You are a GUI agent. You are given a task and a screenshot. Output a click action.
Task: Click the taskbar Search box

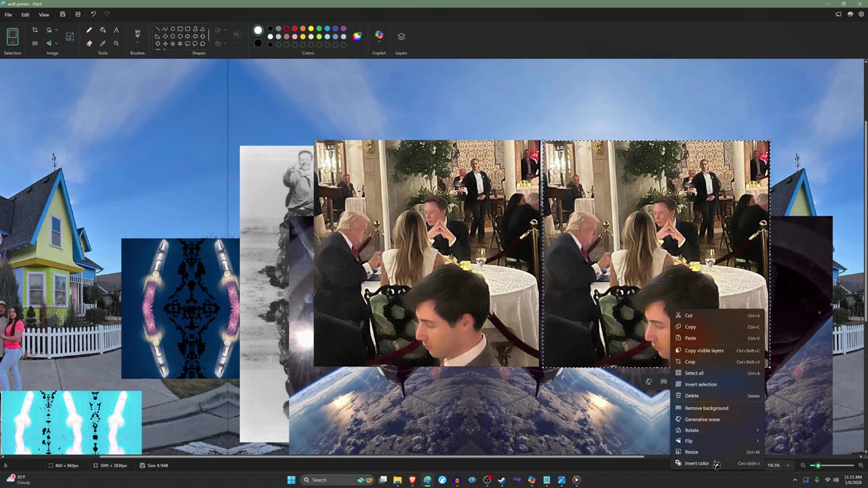(x=338, y=480)
